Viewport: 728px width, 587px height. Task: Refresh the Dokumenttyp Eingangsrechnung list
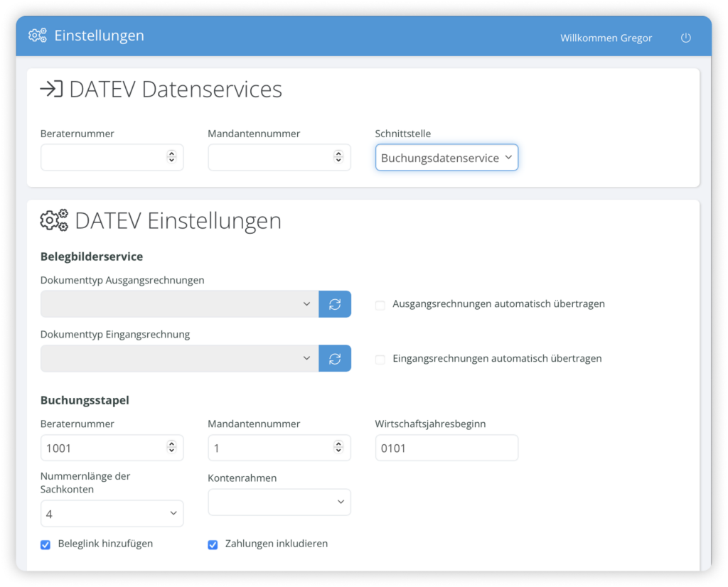(335, 358)
